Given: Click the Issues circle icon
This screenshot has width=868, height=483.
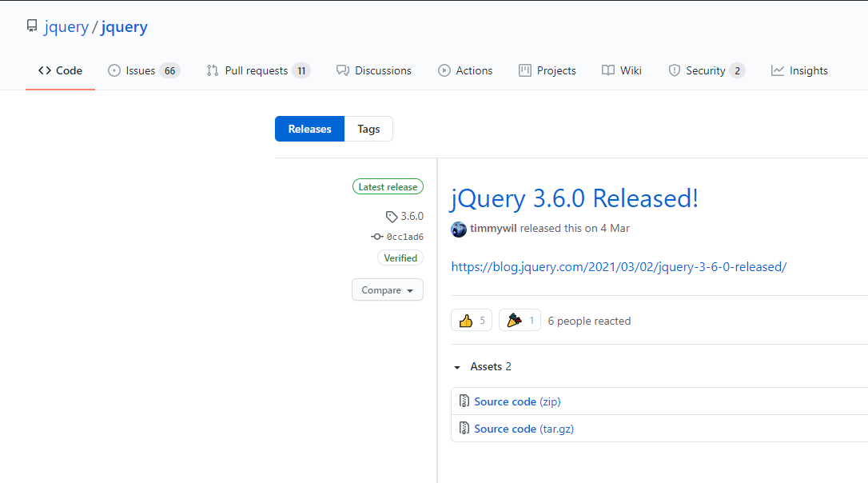Looking at the screenshot, I should coord(114,70).
